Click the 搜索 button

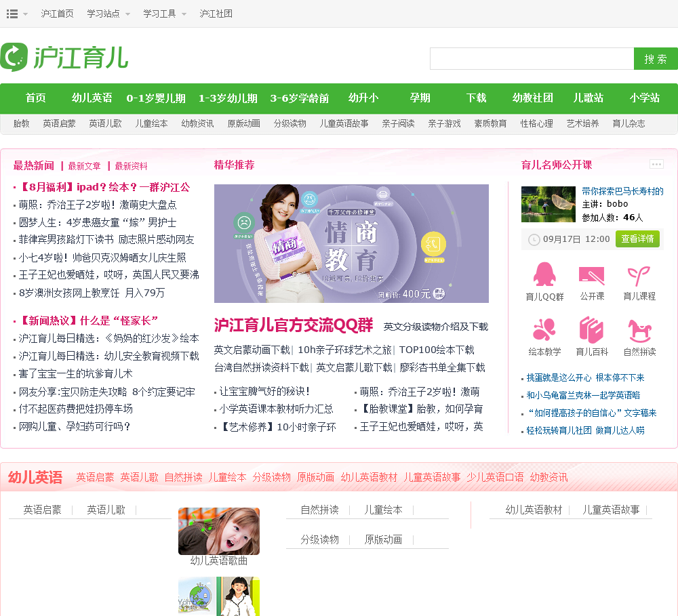(x=656, y=58)
